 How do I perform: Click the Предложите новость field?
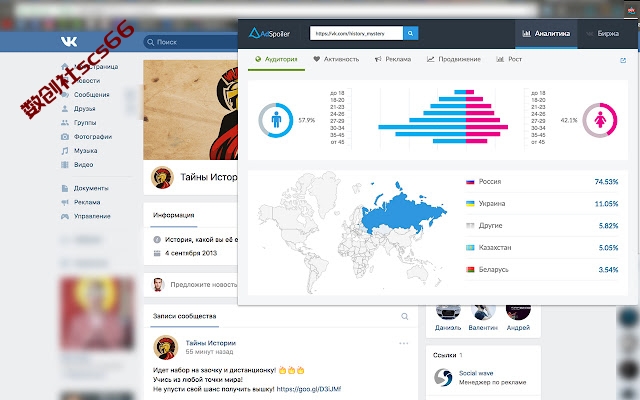click(x=203, y=284)
